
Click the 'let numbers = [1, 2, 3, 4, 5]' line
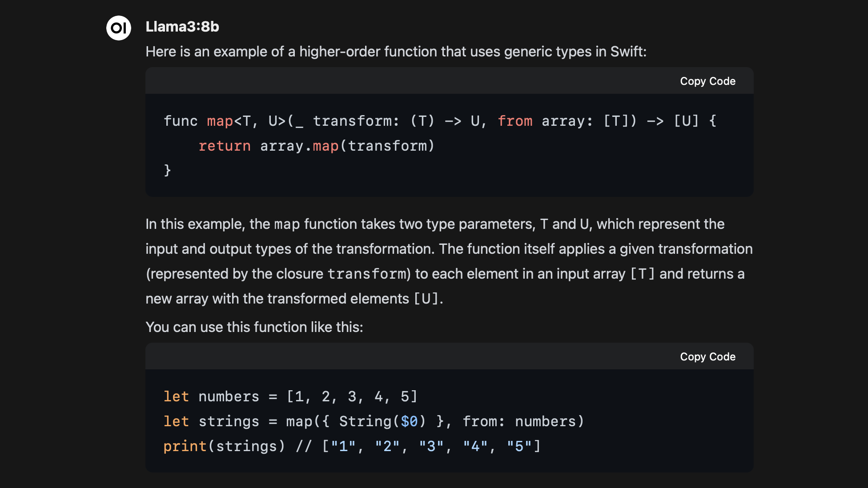click(x=290, y=396)
